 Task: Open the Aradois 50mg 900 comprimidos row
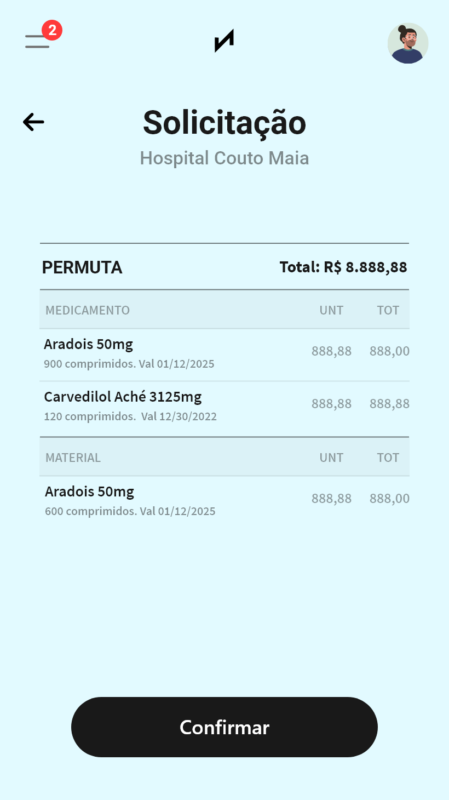point(224,355)
